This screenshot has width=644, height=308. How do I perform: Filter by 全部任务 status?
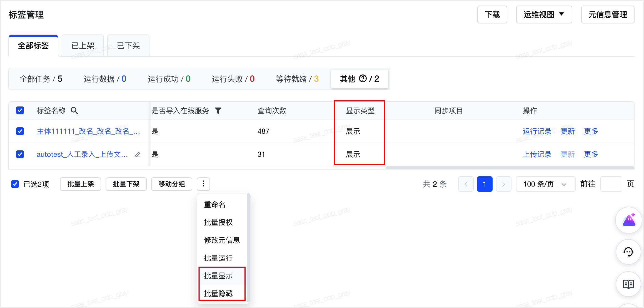(41, 79)
